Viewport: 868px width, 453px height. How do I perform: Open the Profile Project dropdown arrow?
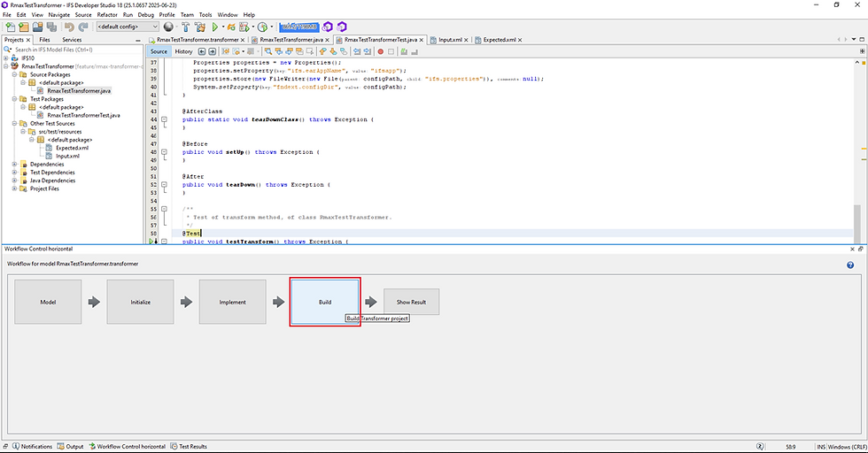pyautogui.click(x=271, y=27)
